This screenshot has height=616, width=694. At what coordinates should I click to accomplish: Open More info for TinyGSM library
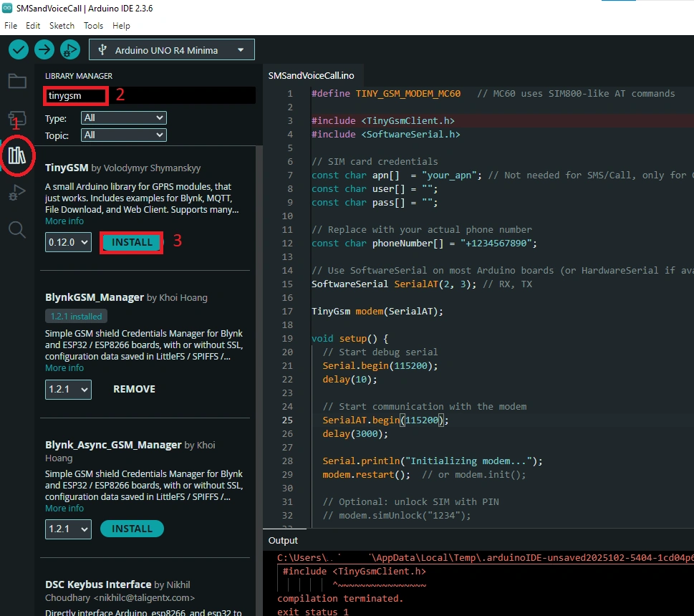[64, 221]
